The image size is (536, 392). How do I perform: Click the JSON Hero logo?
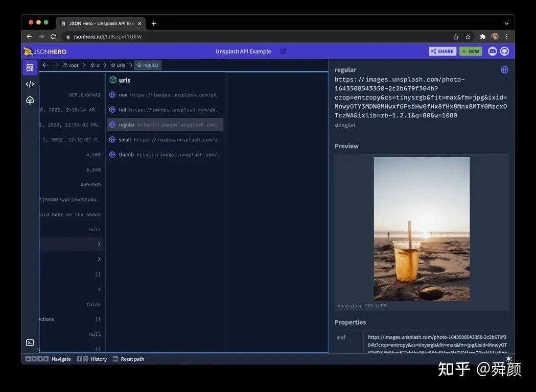point(45,52)
